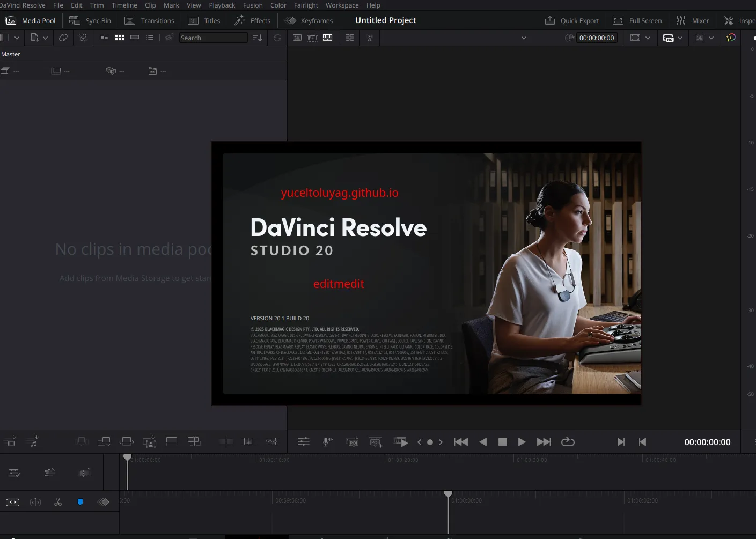Open the viewer tools sliders icon
756x539 pixels.
point(304,442)
